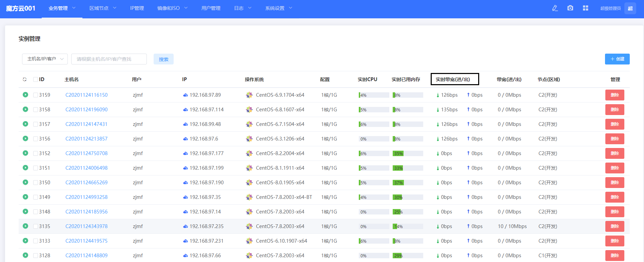Viewport: 644px width, 262px height.
Task: Open the grid apps icon in header
Action: click(x=585, y=8)
